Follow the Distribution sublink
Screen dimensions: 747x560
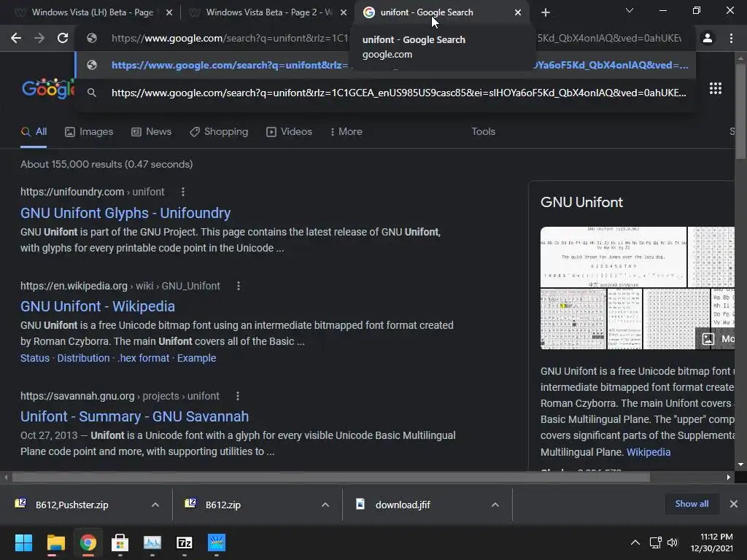coord(83,358)
